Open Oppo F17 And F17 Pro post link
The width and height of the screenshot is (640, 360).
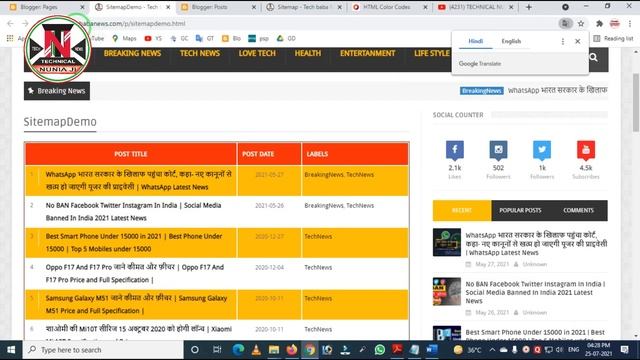click(x=135, y=273)
